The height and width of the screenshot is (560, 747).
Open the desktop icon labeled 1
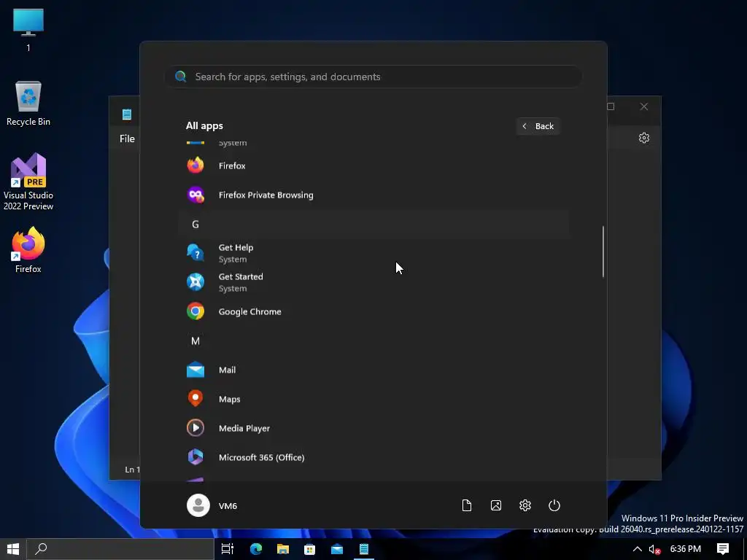point(28,29)
